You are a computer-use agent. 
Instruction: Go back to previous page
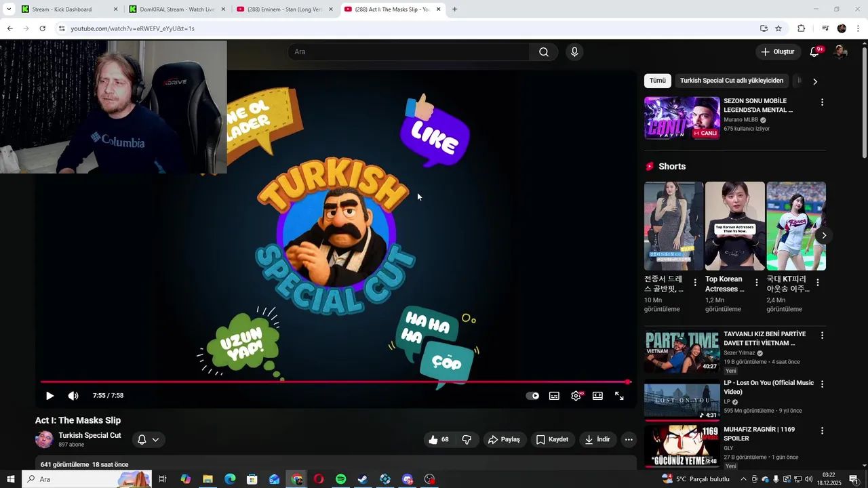point(9,28)
